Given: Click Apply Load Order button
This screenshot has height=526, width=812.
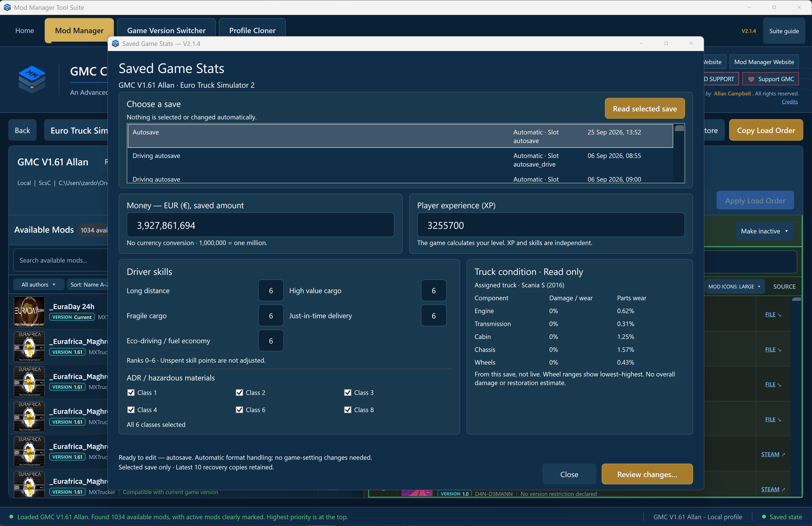Looking at the screenshot, I should [755, 200].
